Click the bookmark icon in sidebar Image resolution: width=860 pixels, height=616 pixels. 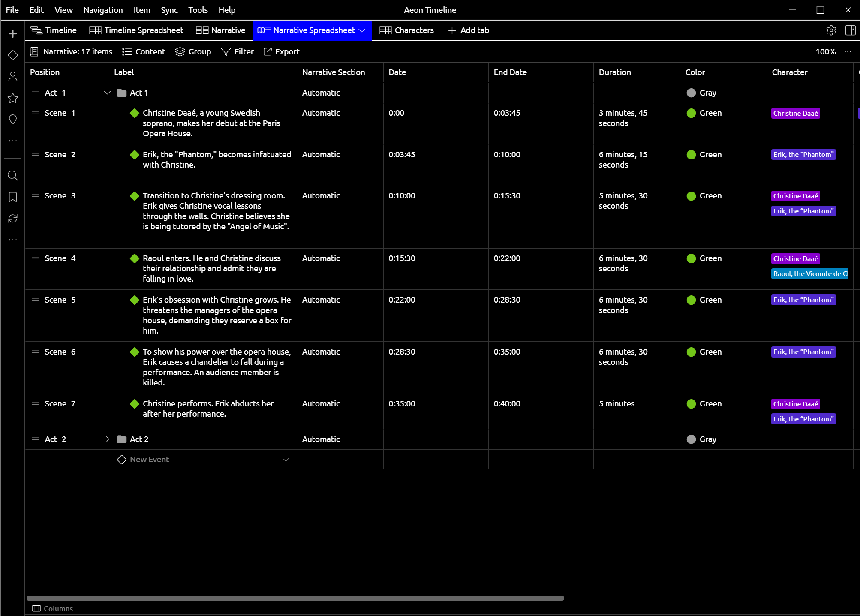13,197
